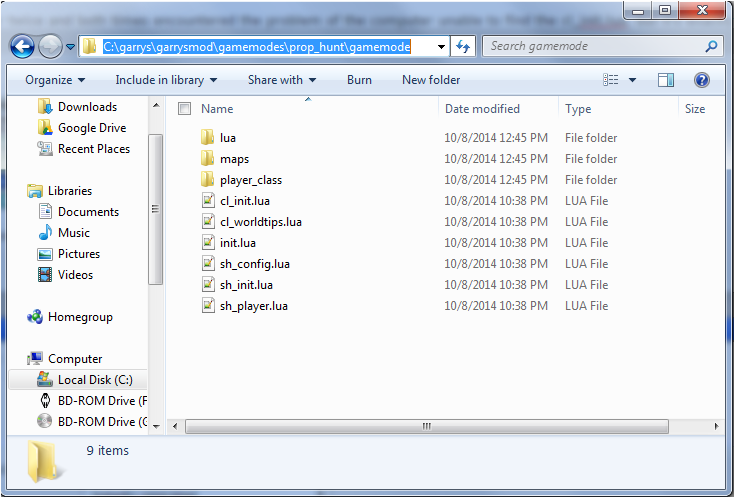Select the cl_init.lua file icon

pyautogui.click(x=208, y=201)
